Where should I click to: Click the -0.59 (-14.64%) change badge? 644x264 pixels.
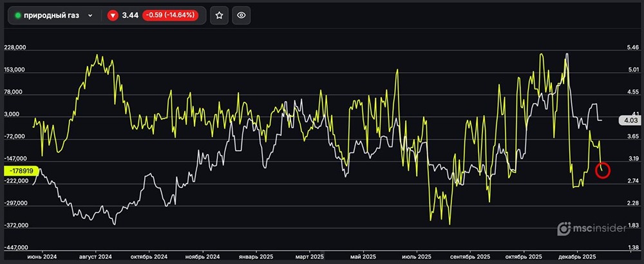pos(171,15)
